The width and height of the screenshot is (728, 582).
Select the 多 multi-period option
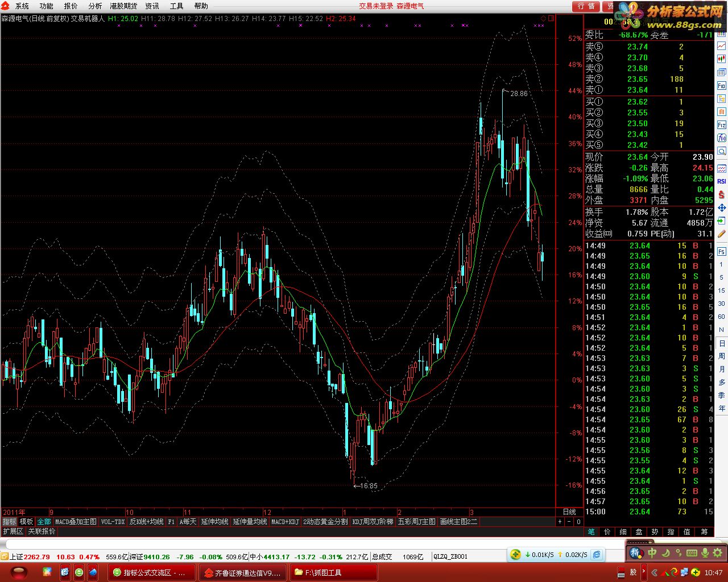[721, 383]
